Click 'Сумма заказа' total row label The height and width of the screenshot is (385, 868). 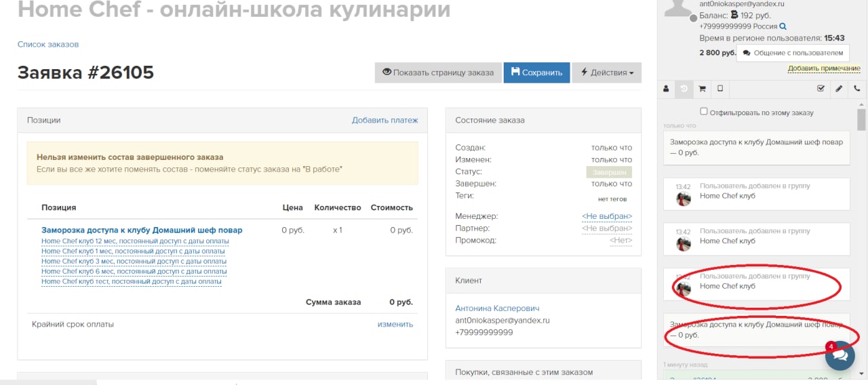[333, 302]
